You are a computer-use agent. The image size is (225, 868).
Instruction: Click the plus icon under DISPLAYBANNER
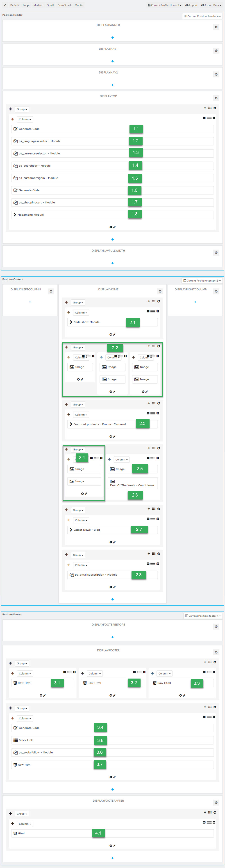112,37
